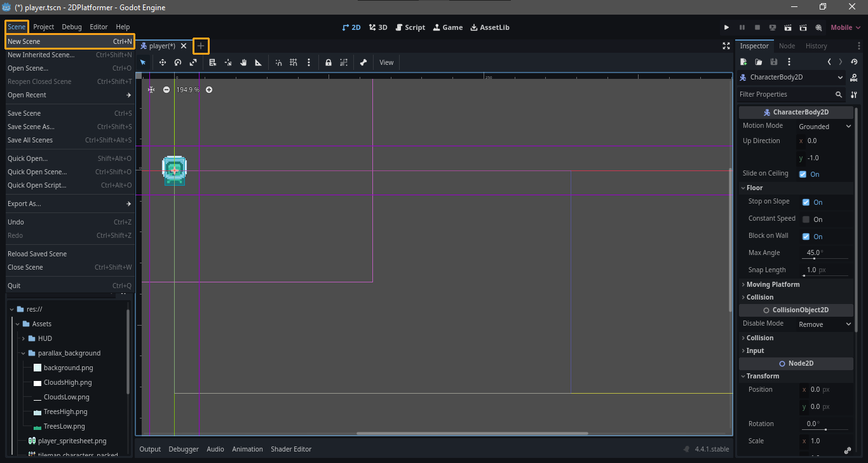Open the Motion Mode dropdown
Viewport: 868px width, 463px height.
[x=825, y=127]
